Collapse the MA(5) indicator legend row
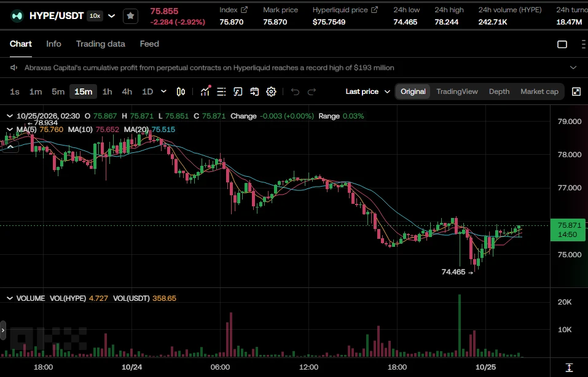This screenshot has height=377, width=588. (x=10, y=130)
